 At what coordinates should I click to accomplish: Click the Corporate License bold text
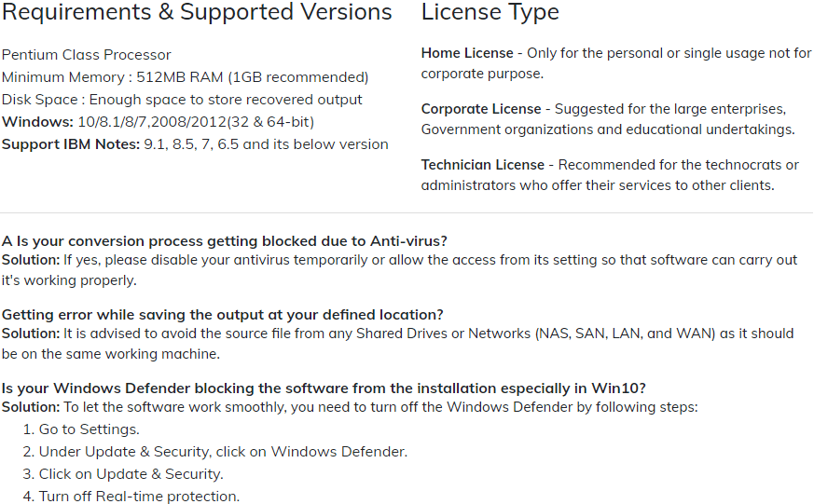(x=481, y=109)
